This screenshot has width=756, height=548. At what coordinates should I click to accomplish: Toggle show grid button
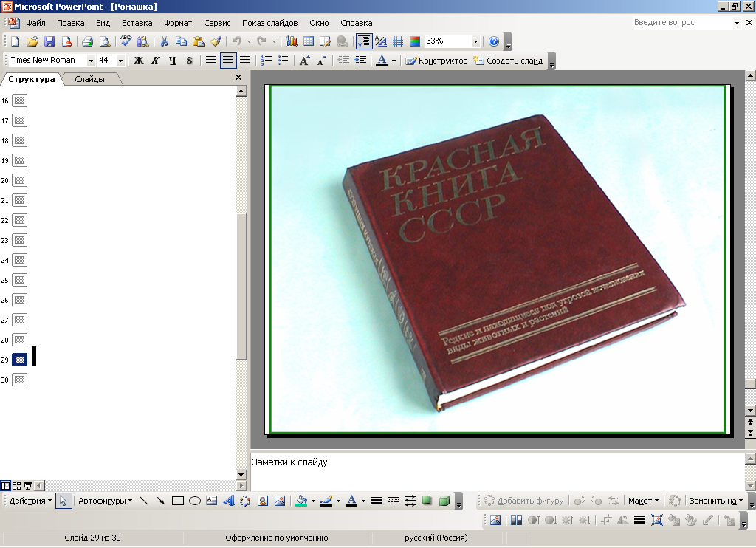tap(398, 41)
